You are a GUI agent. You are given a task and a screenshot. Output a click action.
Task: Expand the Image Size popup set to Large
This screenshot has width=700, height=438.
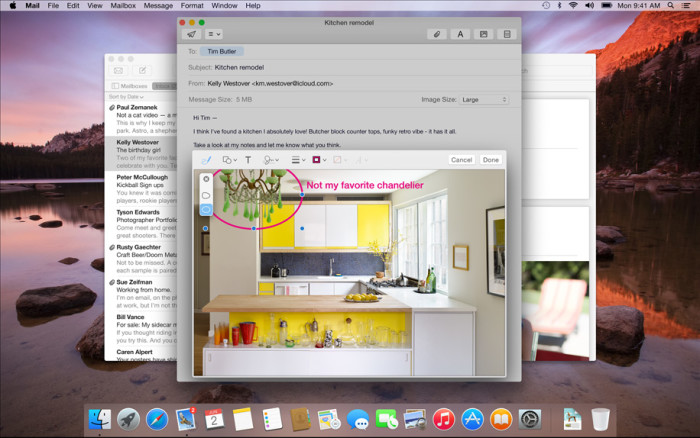[x=484, y=100]
